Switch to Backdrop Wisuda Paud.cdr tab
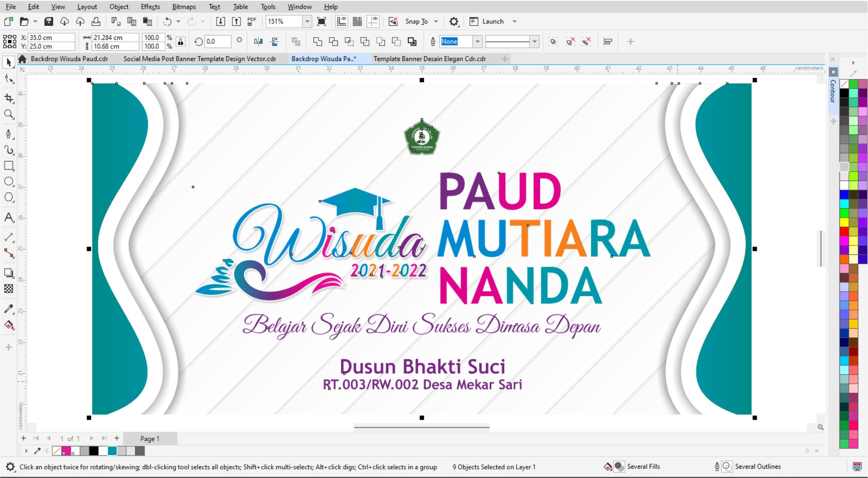 69,59
